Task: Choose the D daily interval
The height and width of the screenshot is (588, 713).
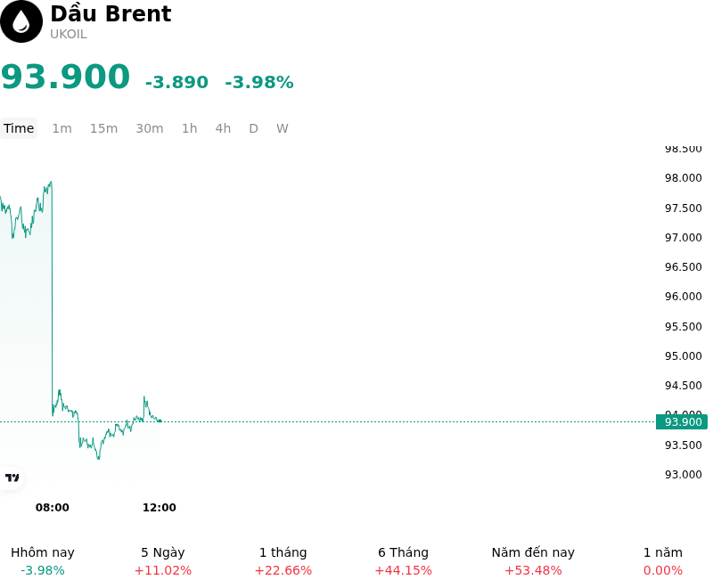Action: 253,128
